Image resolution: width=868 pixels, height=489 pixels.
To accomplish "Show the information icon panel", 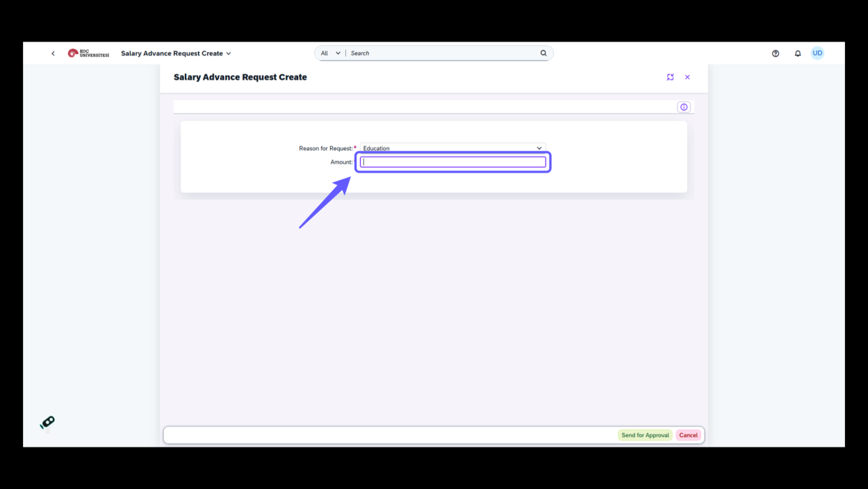I will [x=684, y=107].
